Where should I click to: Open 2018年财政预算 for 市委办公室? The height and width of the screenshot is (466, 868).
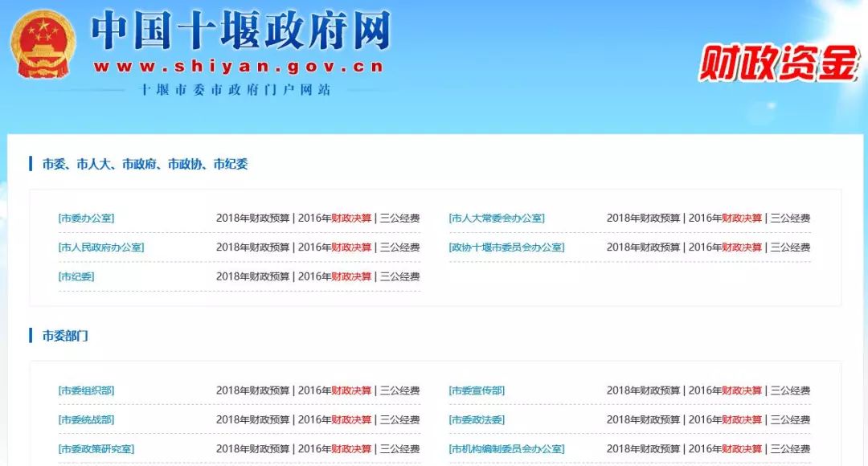(x=253, y=218)
